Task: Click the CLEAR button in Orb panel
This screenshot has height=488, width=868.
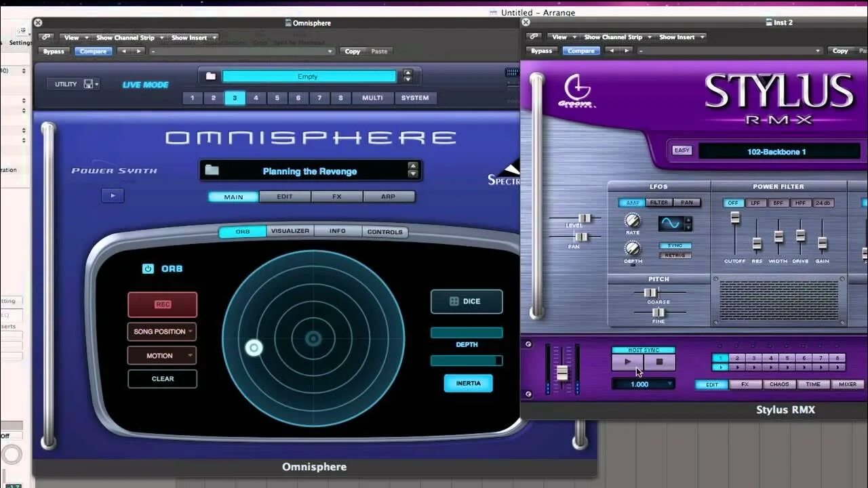Action: click(x=162, y=379)
